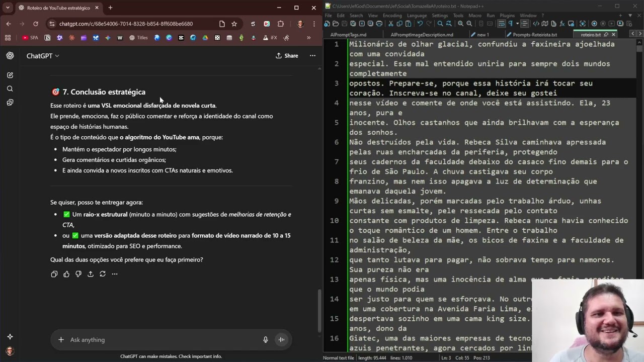Click the New file icon in Notepad++ toolbar

(327, 24)
